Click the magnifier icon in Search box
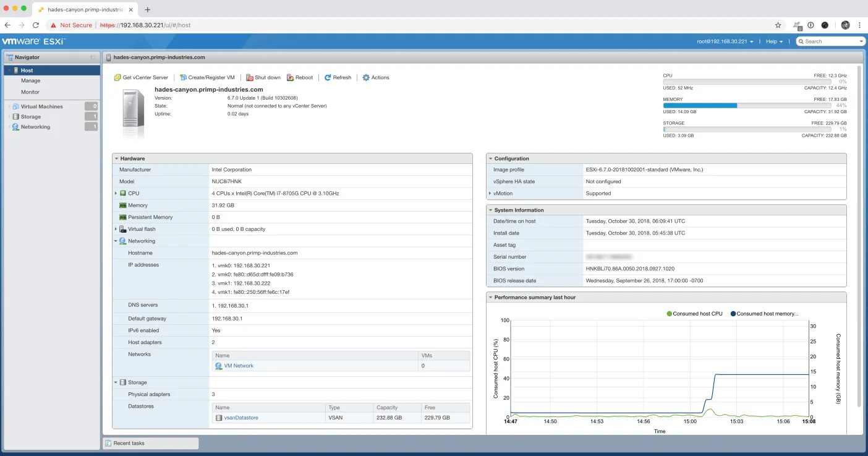This screenshot has width=868, height=456. click(801, 41)
